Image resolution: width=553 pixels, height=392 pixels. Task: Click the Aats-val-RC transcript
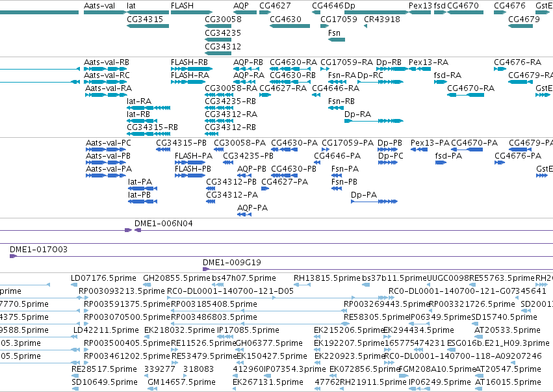tap(105, 82)
